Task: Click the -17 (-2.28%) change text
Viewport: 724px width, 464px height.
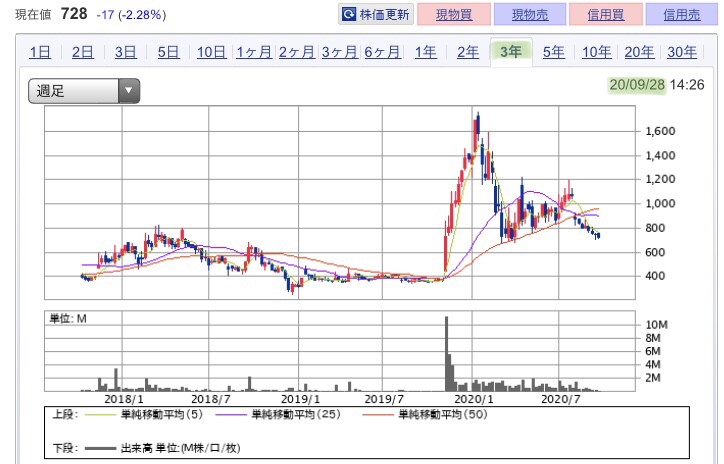Action: 131,15
